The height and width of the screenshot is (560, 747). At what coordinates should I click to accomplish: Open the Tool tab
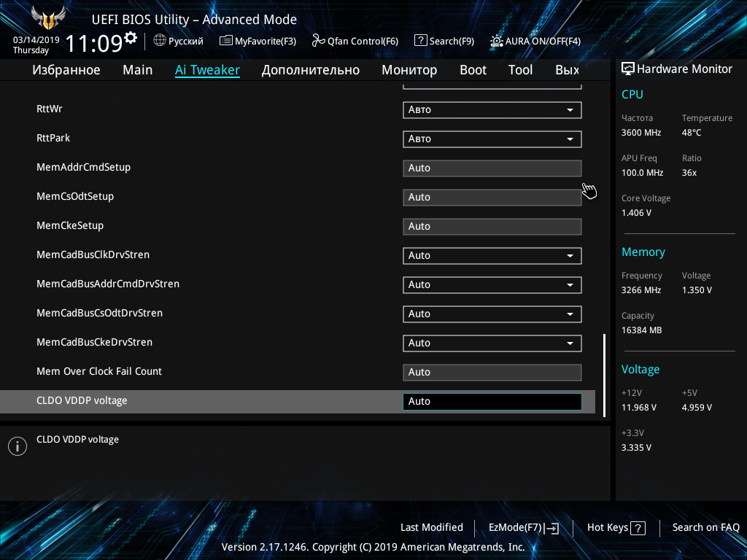520,70
